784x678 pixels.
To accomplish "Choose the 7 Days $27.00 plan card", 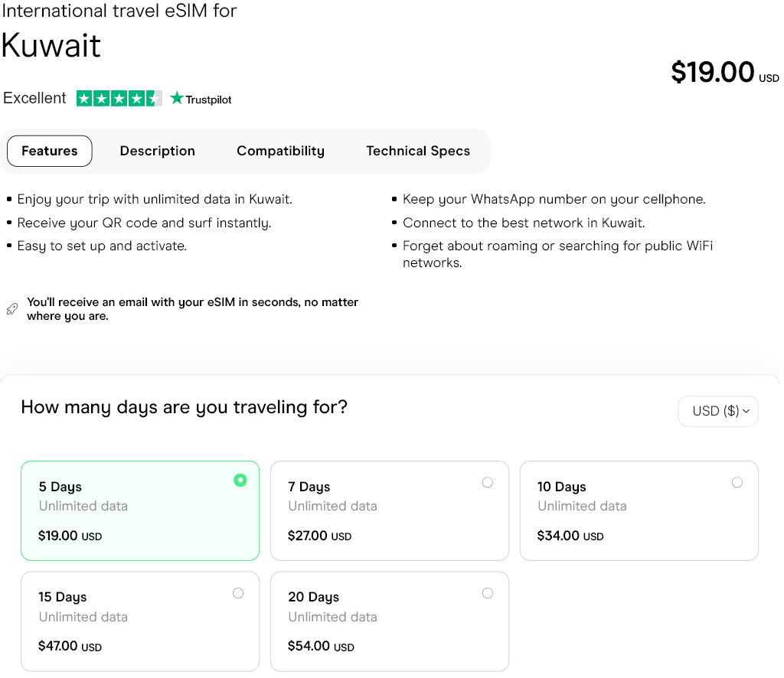I will [x=389, y=510].
